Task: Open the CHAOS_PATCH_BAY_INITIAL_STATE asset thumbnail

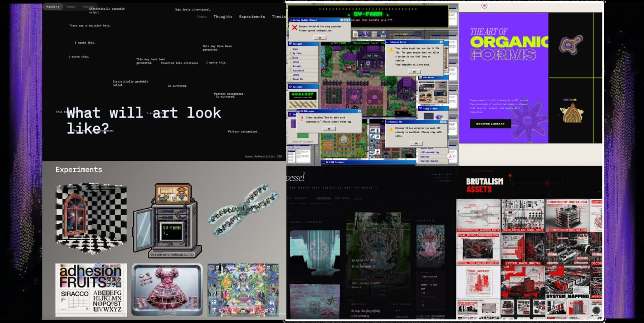Action: [x=523, y=215]
